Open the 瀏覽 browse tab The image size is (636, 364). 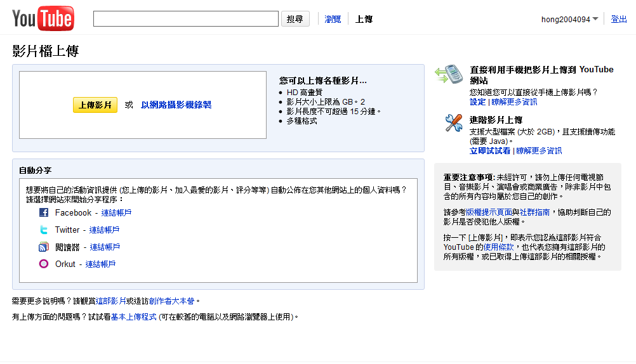pyautogui.click(x=333, y=19)
